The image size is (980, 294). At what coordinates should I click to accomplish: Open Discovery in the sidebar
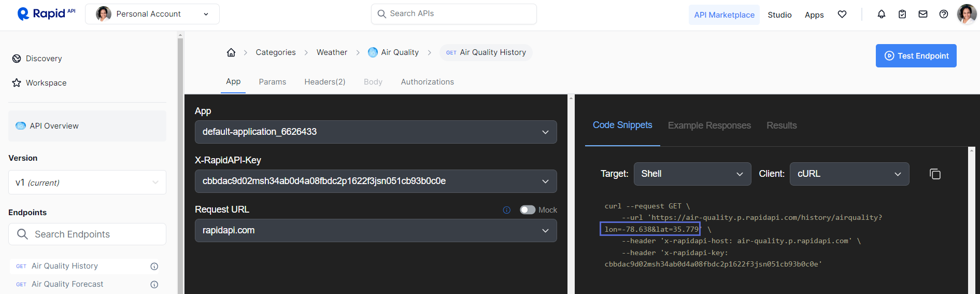(37, 59)
